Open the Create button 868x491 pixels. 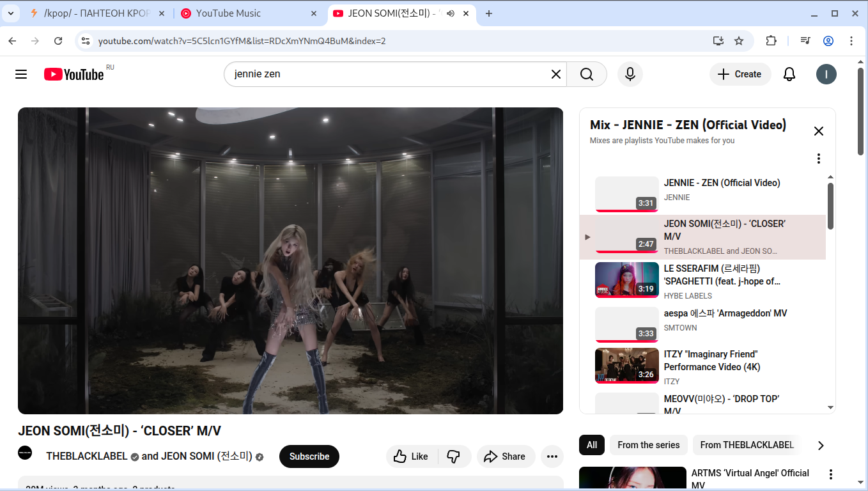[740, 74]
